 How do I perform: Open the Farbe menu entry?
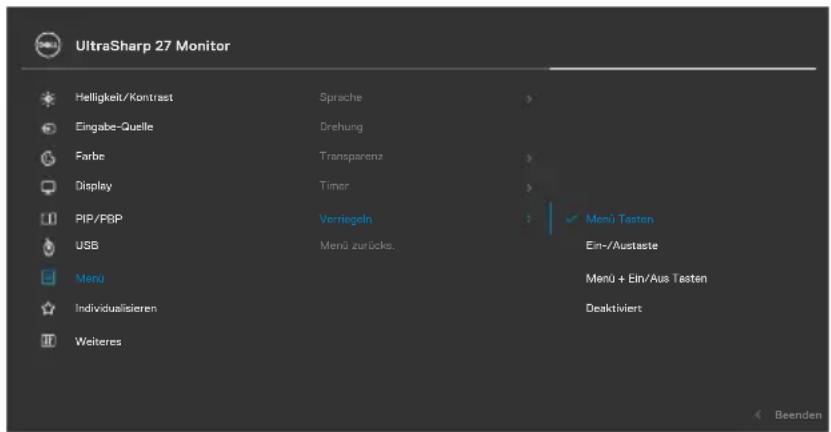tap(90, 156)
